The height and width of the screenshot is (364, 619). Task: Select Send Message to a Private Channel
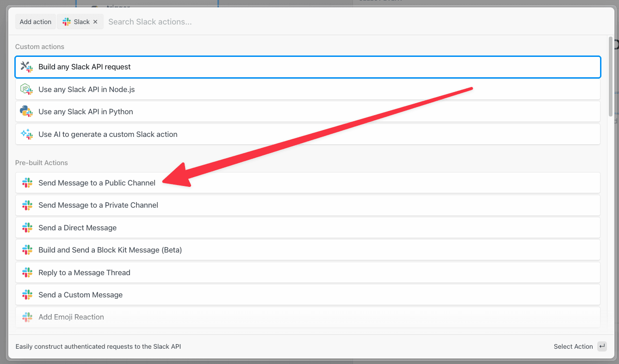tap(308, 205)
